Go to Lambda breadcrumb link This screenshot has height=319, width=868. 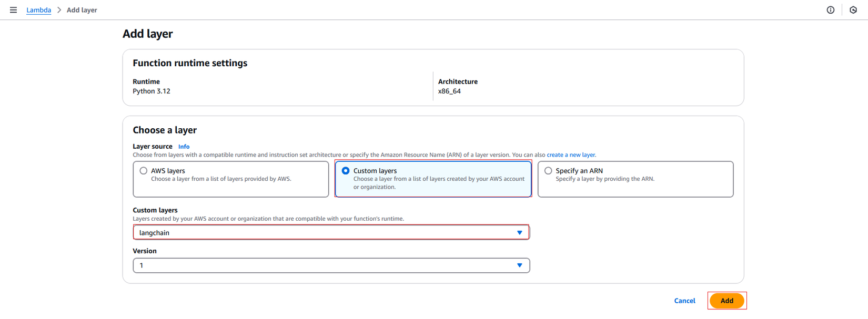(39, 10)
